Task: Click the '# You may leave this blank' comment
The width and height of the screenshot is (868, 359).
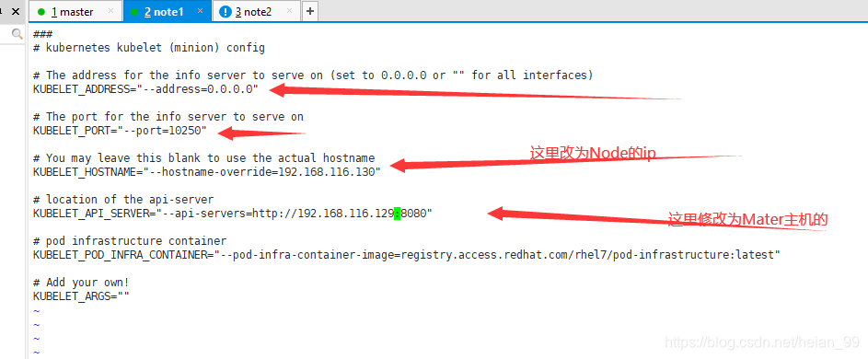Action: [x=203, y=158]
